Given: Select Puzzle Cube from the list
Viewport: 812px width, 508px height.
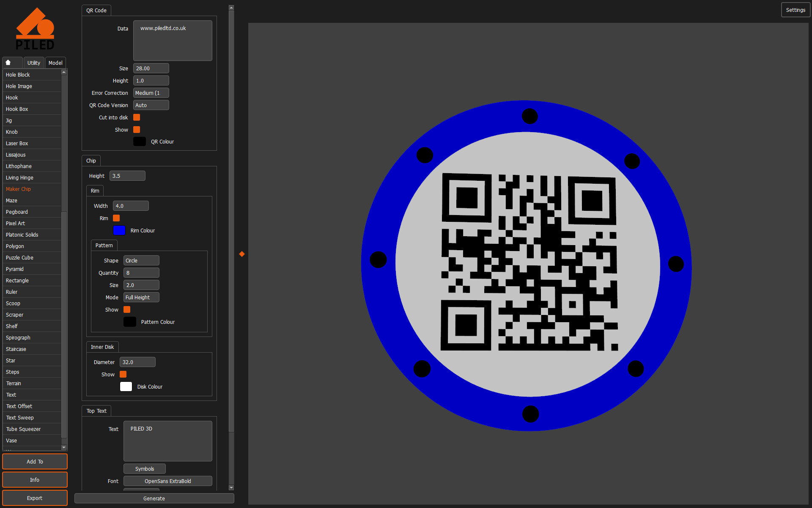Looking at the screenshot, I should pos(32,257).
